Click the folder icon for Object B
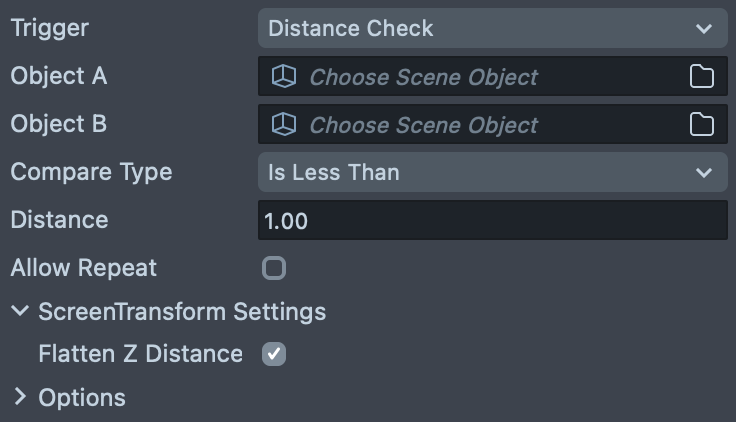The image size is (736, 422). tap(702, 125)
